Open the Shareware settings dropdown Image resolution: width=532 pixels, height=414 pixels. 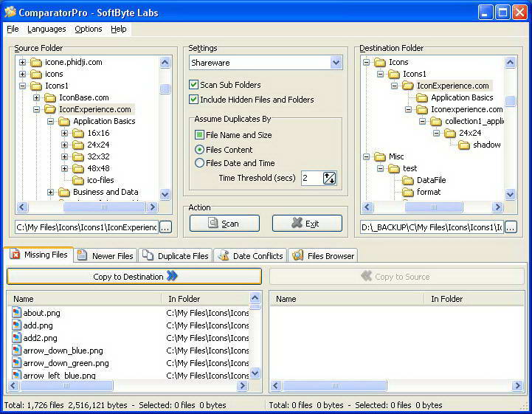coord(336,63)
